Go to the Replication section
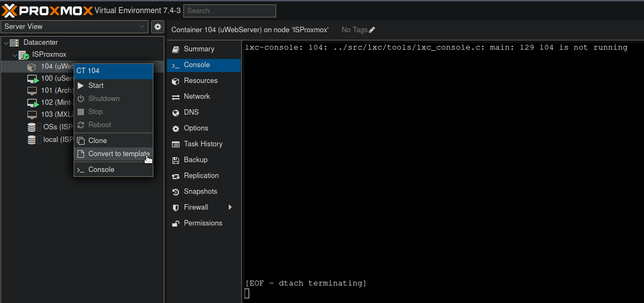This screenshot has width=644, height=303. (204, 176)
